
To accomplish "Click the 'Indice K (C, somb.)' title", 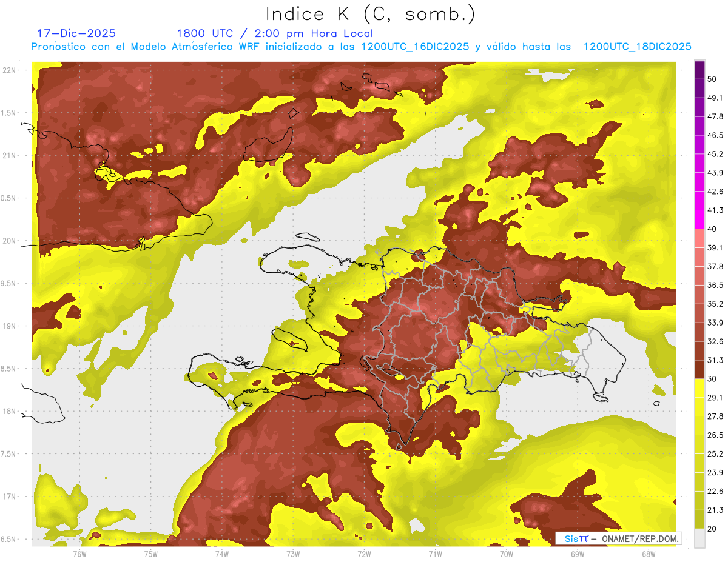I will pos(371,15).
